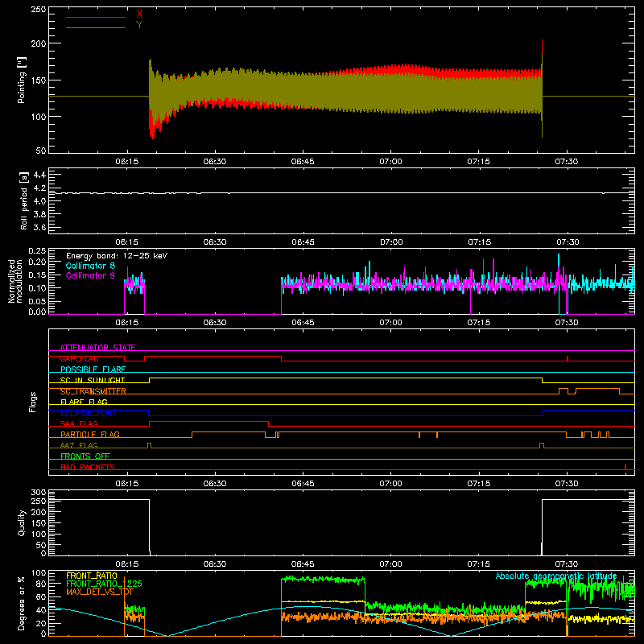The width and height of the screenshot is (644, 644).
Task: Click 06:30 time label under Roll period plot
Action: [215, 242]
